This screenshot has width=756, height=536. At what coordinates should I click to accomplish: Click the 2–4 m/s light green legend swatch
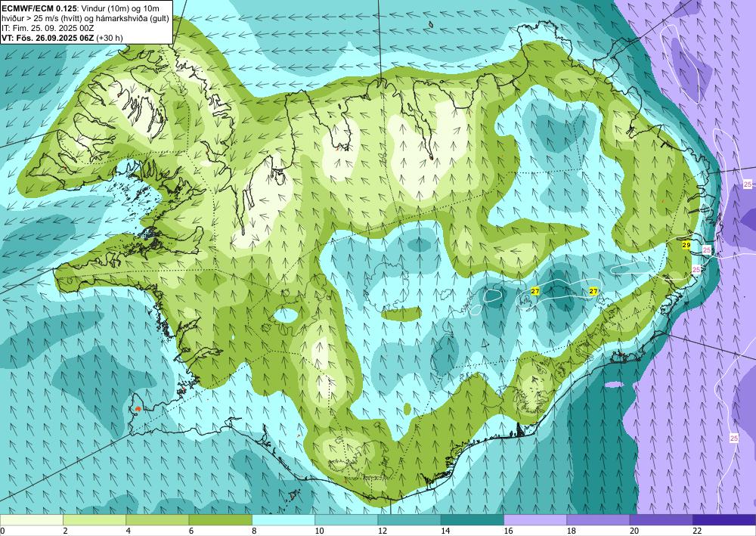pyautogui.click(x=94, y=520)
